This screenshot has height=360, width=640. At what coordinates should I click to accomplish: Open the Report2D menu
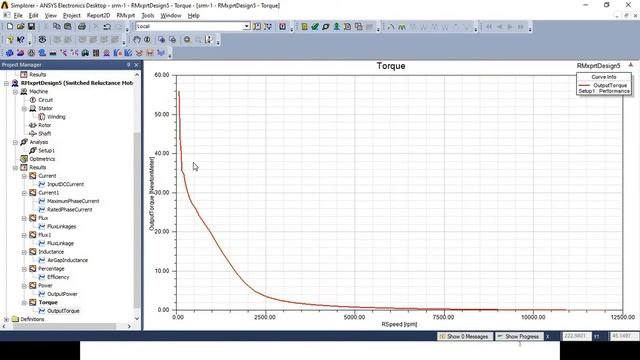click(98, 16)
